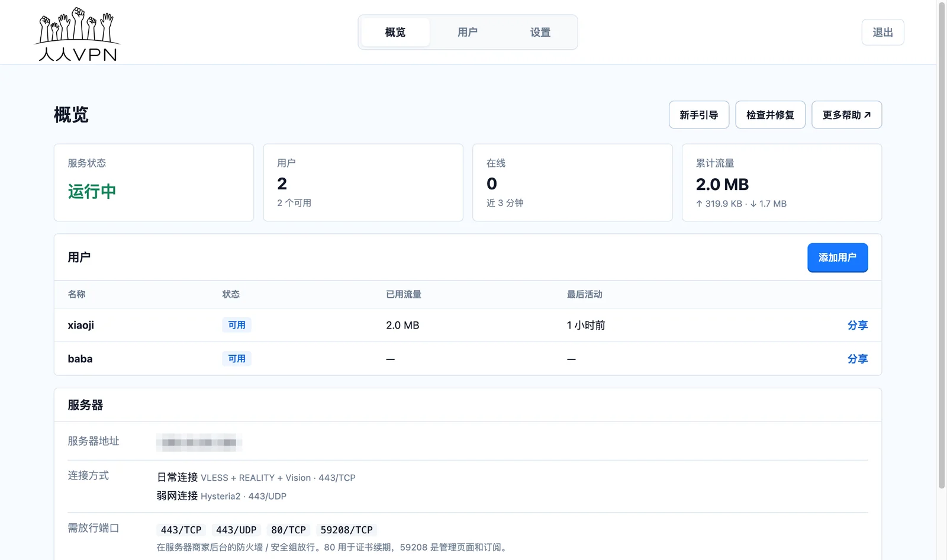Viewport: 947px width, 560px height.
Task: Share user baba via 分享 link
Action: click(858, 359)
